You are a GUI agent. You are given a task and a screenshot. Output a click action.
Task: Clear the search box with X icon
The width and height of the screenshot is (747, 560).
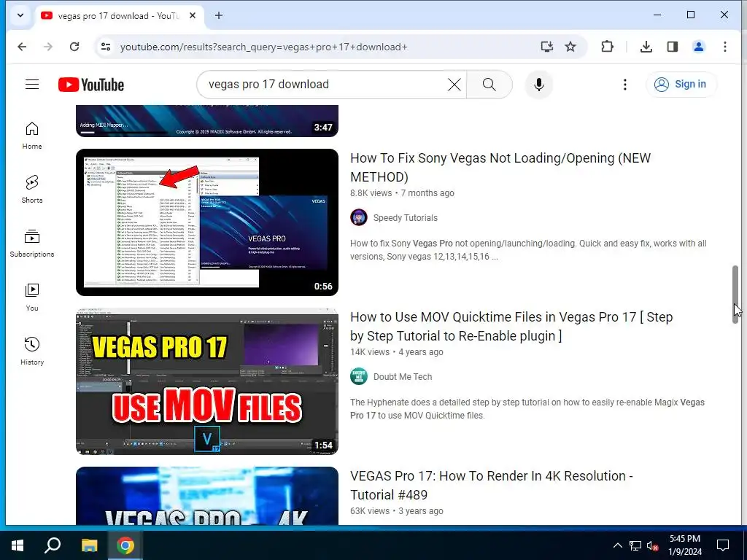coord(454,85)
